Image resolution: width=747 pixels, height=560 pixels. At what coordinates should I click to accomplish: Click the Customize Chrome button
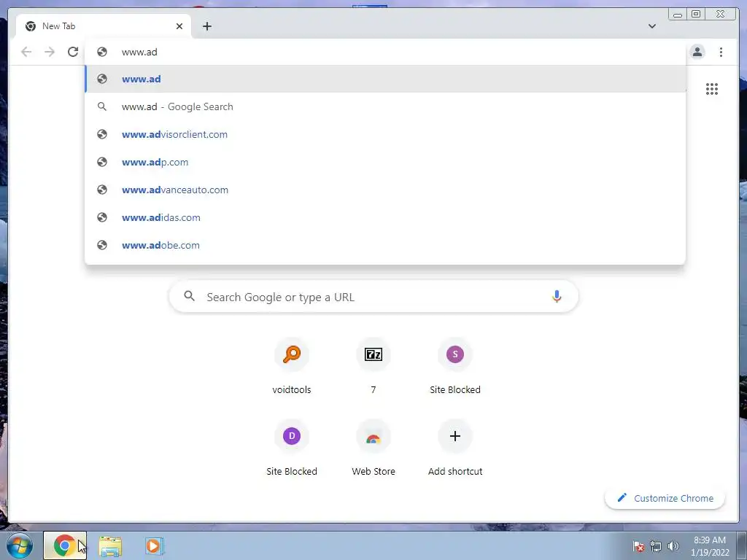tap(665, 498)
